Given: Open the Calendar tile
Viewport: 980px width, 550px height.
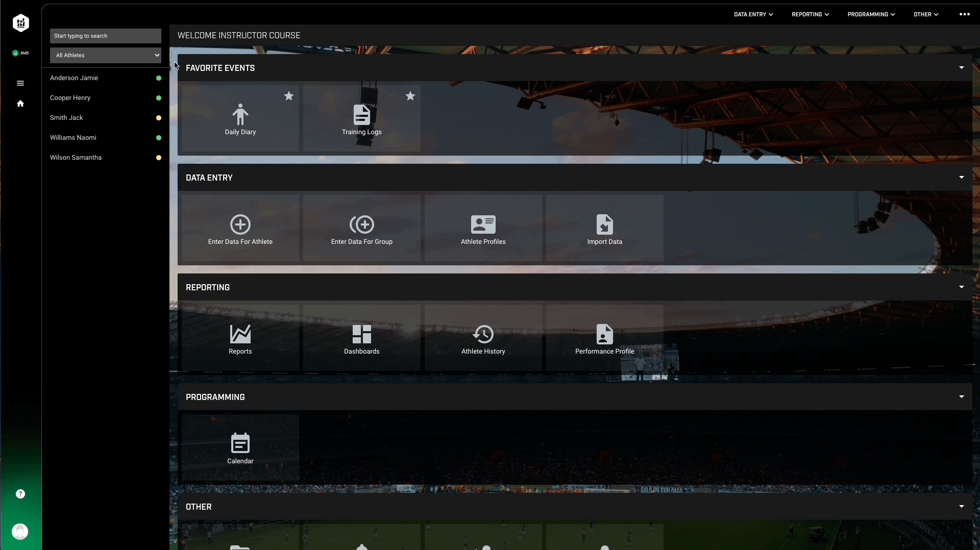Looking at the screenshot, I should click(x=240, y=448).
